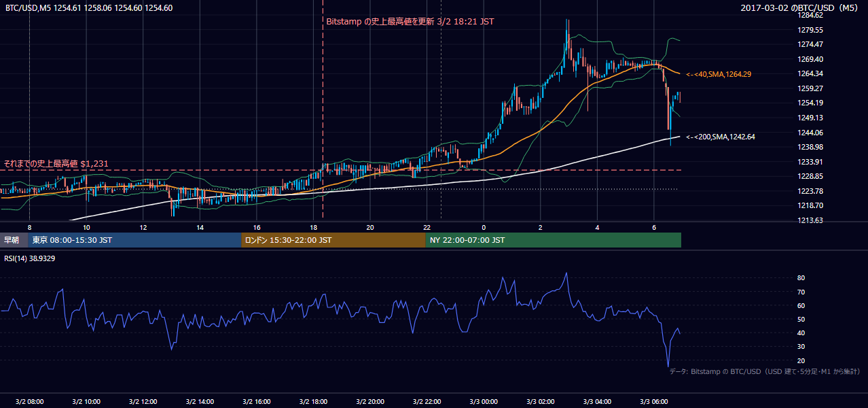
Task: Click the 3/3 04:00 time axis label
Action: 598,401
